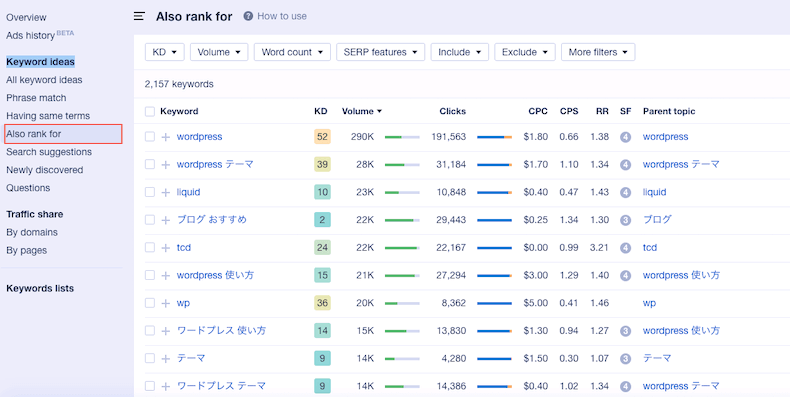The image size is (790, 397).
Task: Open the Exclude filter dropdown
Action: pos(525,52)
